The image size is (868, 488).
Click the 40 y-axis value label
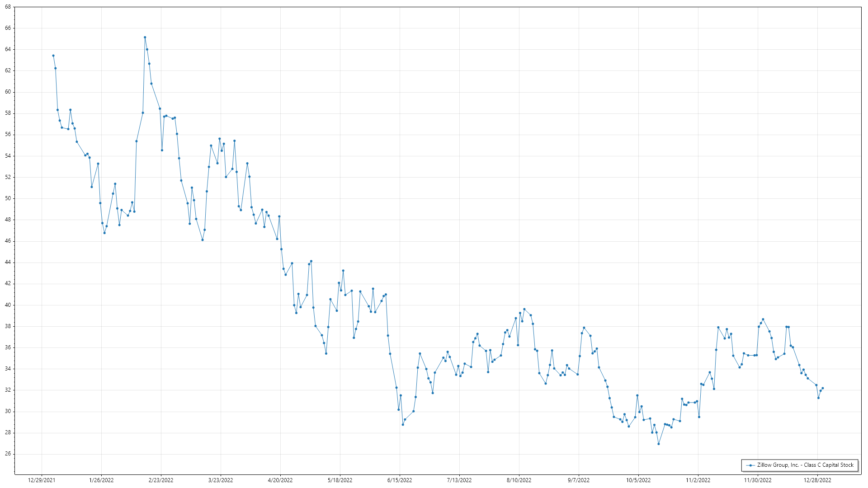8,305
